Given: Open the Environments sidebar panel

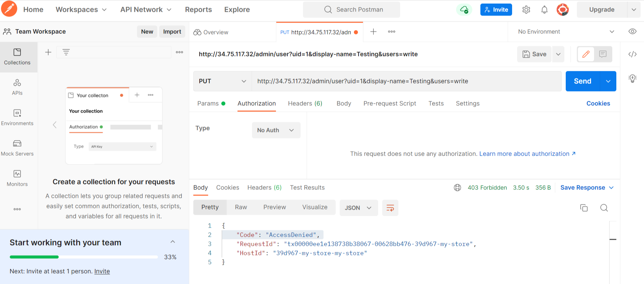Looking at the screenshot, I should [x=17, y=118].
